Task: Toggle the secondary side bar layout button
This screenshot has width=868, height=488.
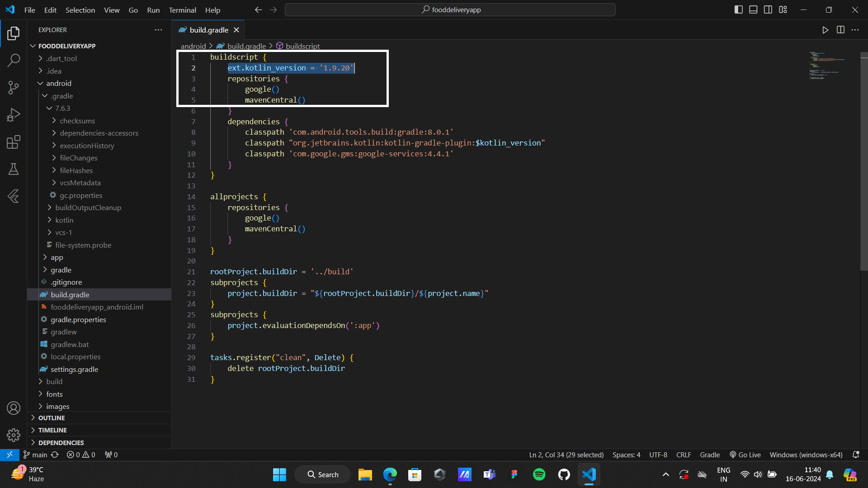Action: pyautogui.click(x=768, y=9)
